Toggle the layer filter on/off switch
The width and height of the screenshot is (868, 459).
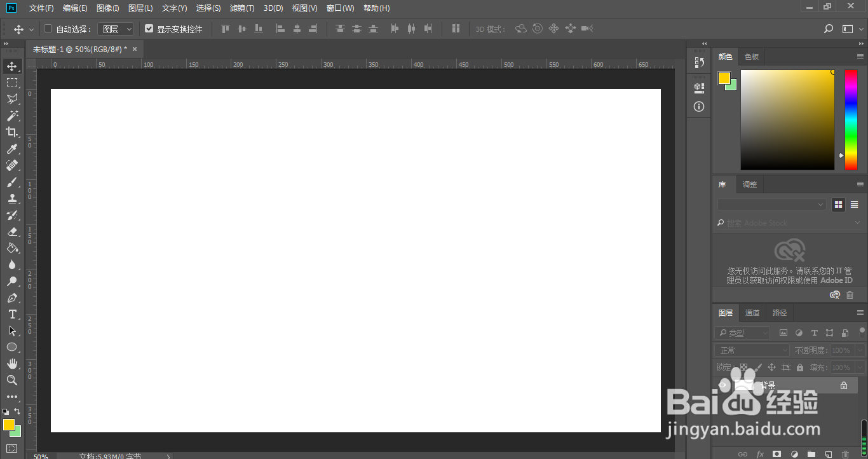click(x=862, y=332)
